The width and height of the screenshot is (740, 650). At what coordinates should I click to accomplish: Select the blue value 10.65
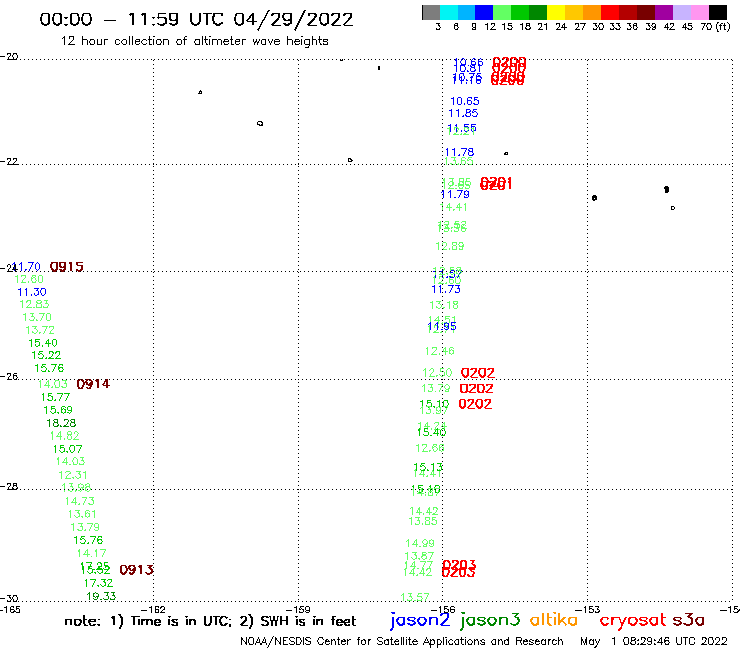tap(464, 101)
